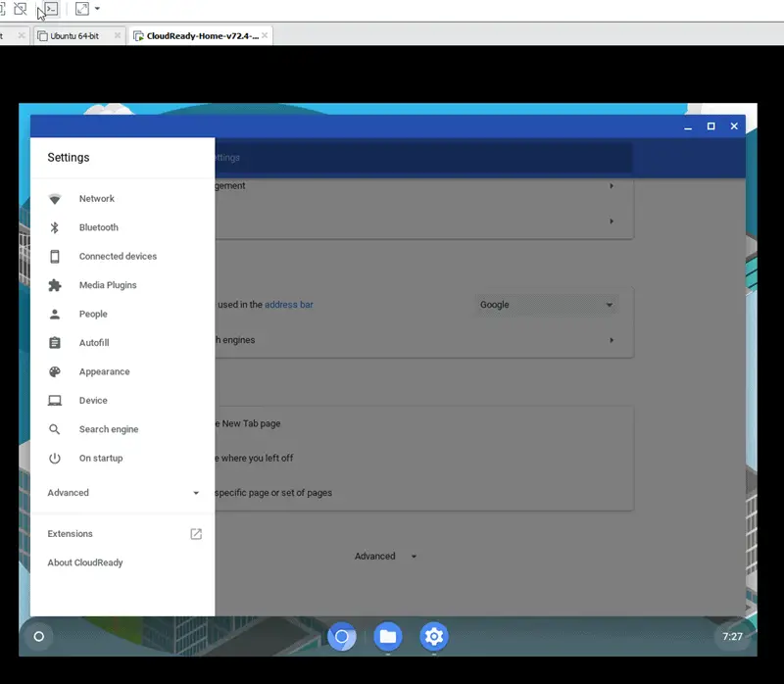Open status tray showing 7:27
The height and width of the screenshot is (684, 784).
coord(732,637)
